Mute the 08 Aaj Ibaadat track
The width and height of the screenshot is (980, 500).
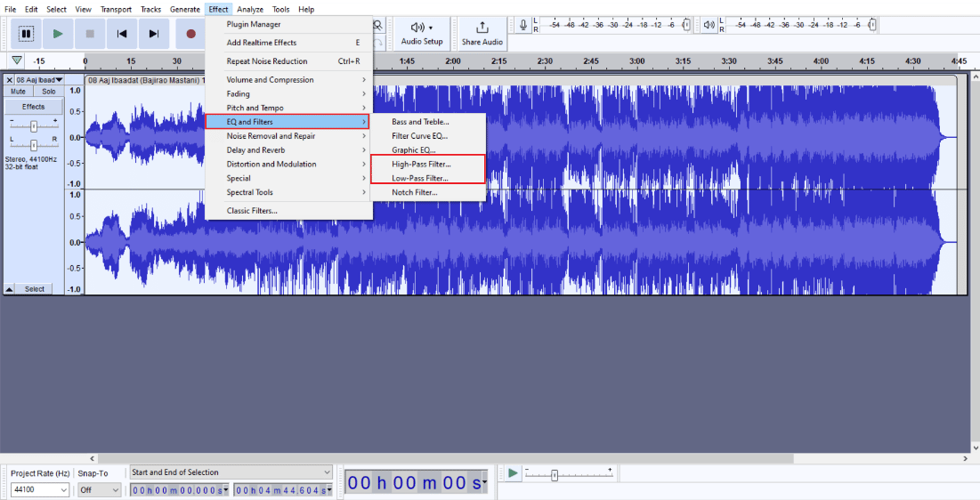coord(18,92)
